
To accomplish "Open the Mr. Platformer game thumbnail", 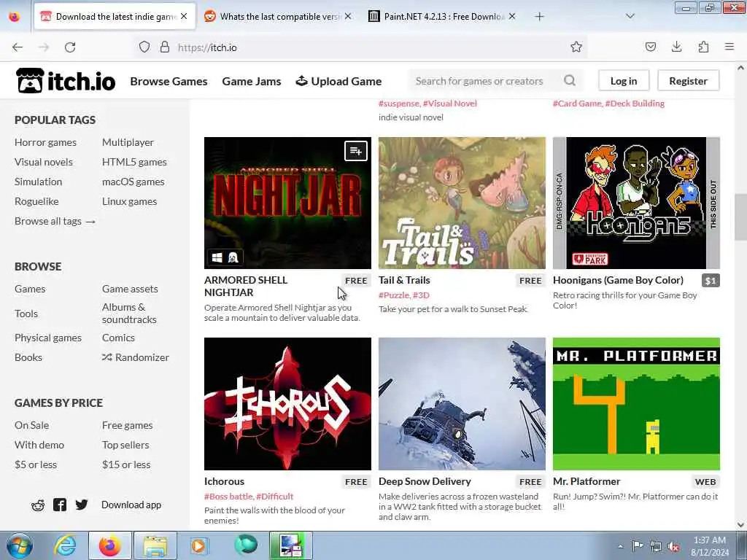I will click(636, 404).
